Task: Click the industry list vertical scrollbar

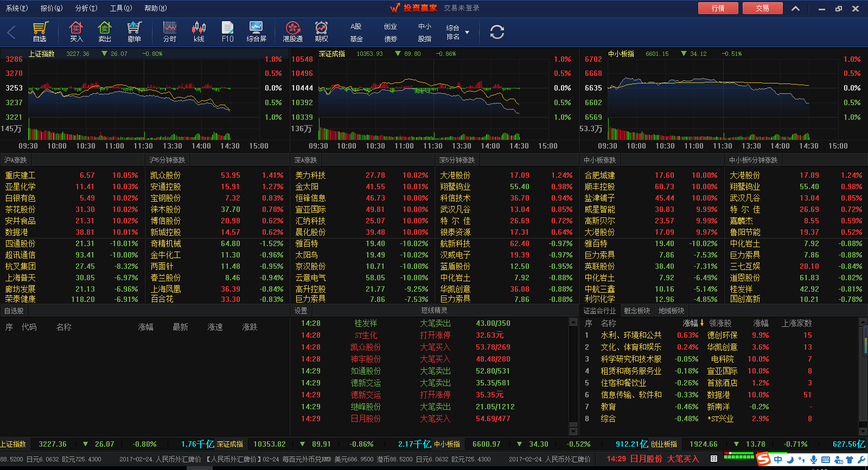Action: click(x=863, y=374)
